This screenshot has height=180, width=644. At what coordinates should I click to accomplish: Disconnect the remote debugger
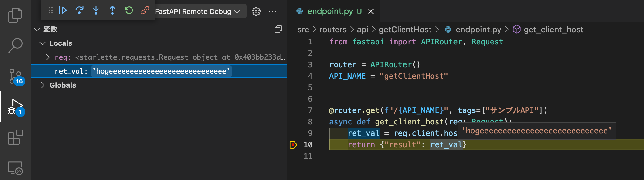(145, 10)
